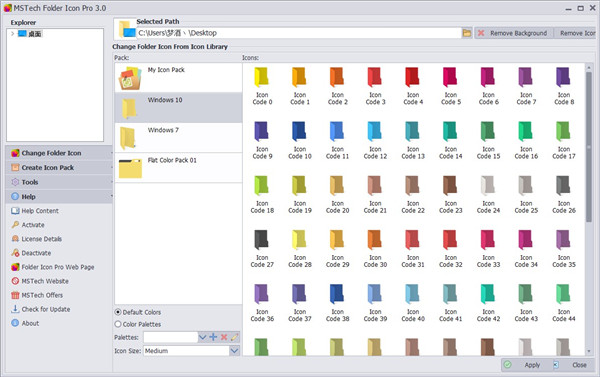Select the My Icon Pack pack
600x377 pixels.
178,78
